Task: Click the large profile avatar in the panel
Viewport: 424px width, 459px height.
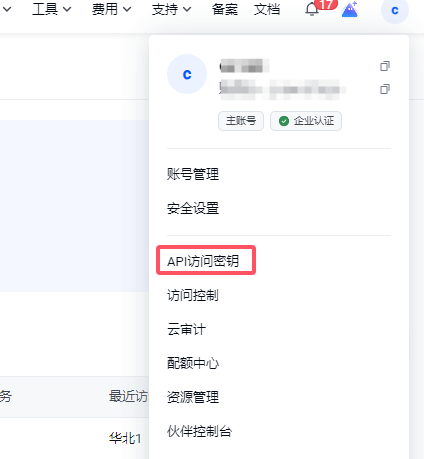Action: (187, 74)
